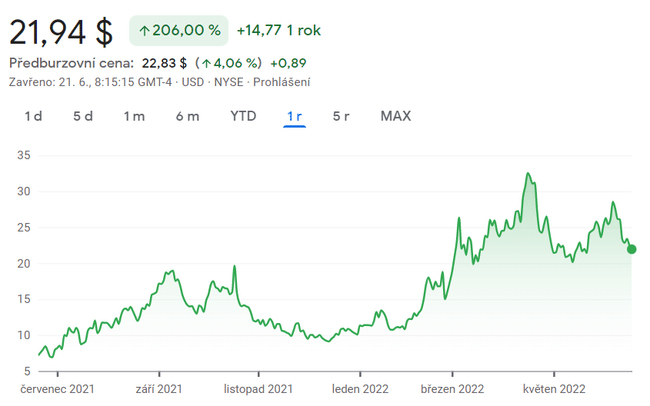Open the Prohlášení disclaimer link
This screenshot has width=650, height=406.
(x=283, y=82)
